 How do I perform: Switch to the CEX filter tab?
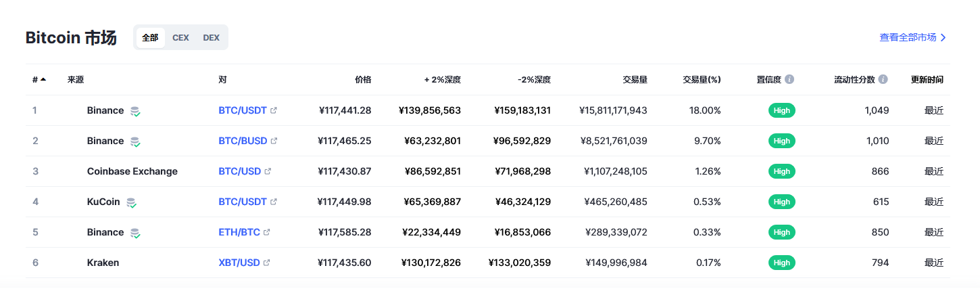click(180, 38)
